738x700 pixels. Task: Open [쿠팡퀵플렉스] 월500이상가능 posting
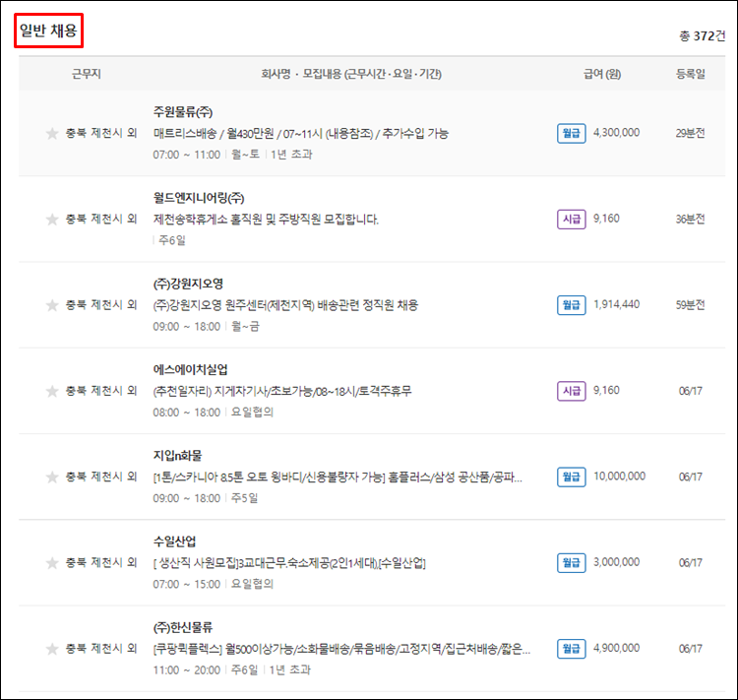click(x=341, y=649)
